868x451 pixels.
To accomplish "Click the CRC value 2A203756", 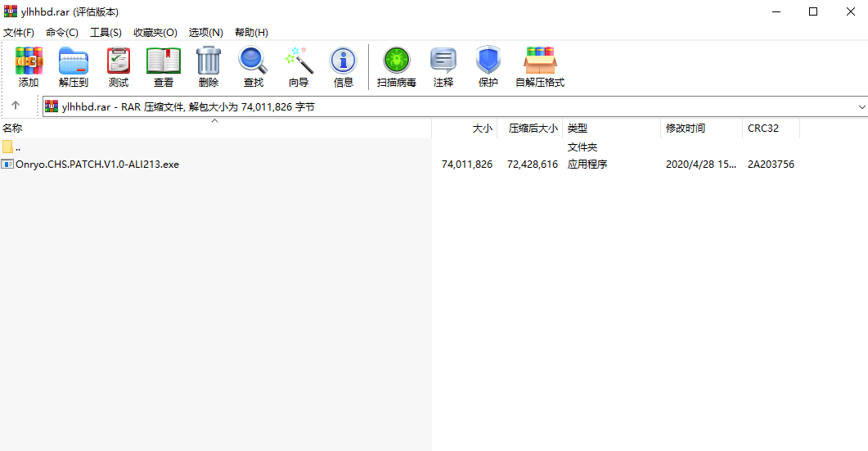I will 771,164.
